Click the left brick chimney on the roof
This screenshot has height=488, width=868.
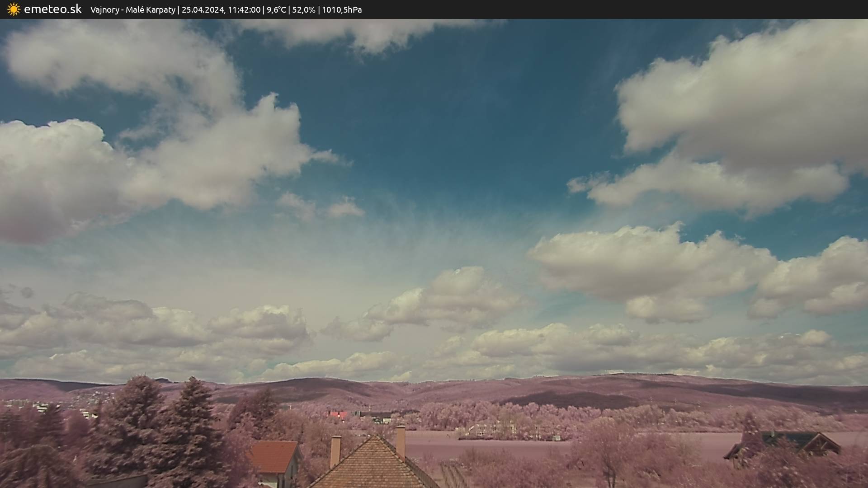pyautogui.click(x=335, y=451)
